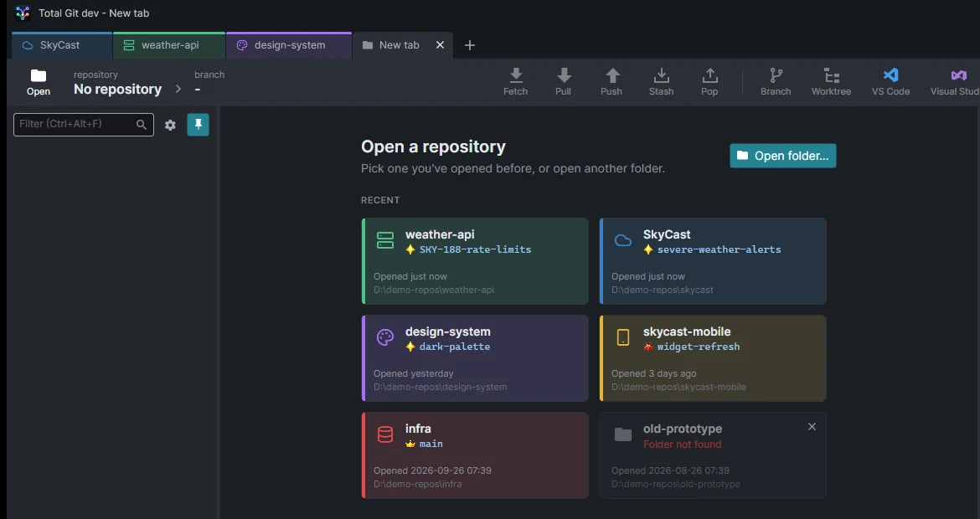Viewport: 980px width, 519px height.
Task: Click the Total Git app logo
Action: pyautogui.click(x=23, y=13)
